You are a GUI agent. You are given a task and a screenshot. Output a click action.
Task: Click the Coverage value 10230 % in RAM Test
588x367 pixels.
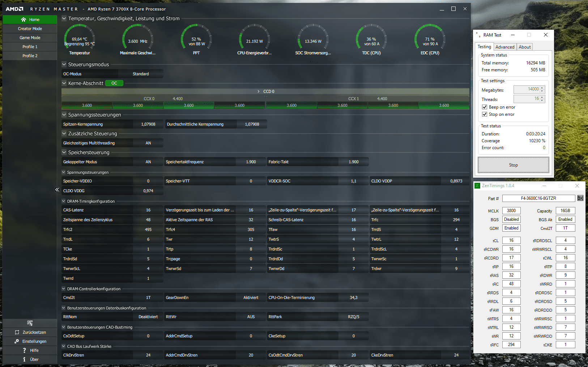point(537,141)
